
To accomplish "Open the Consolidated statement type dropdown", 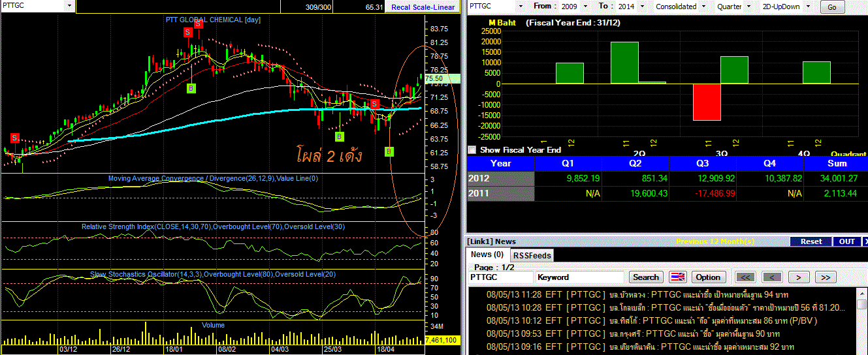I will (702, 7).
